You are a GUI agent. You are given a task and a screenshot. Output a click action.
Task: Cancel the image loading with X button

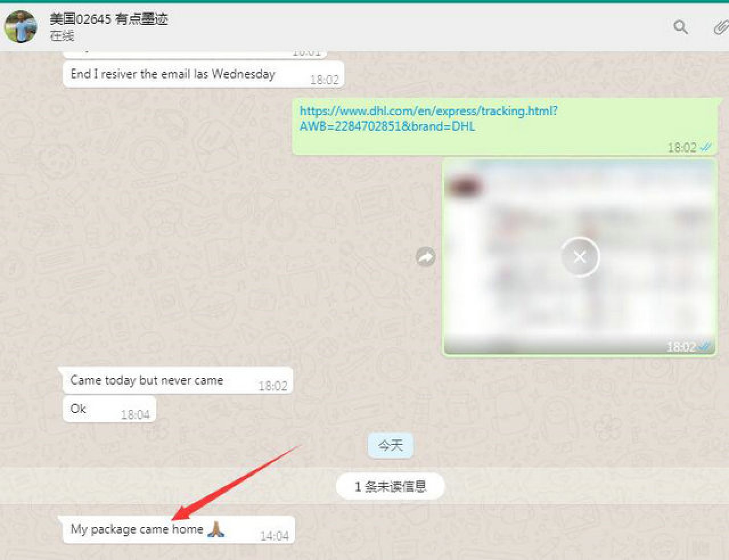[579, 257]
